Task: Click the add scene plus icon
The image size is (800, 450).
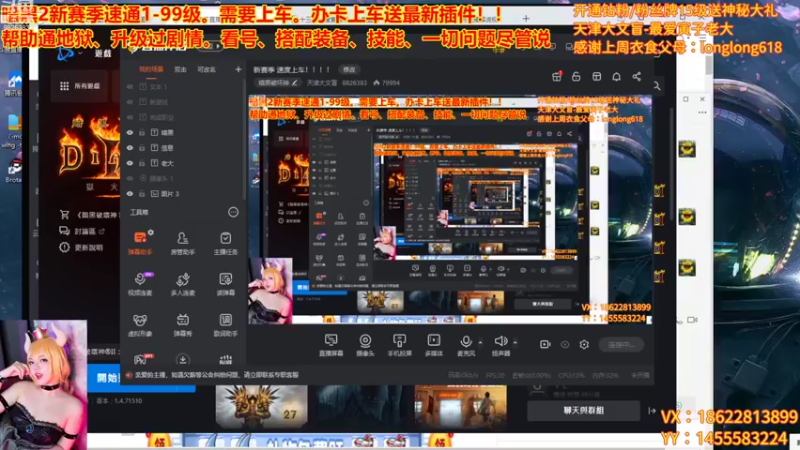Action: [x=238, y=69]
